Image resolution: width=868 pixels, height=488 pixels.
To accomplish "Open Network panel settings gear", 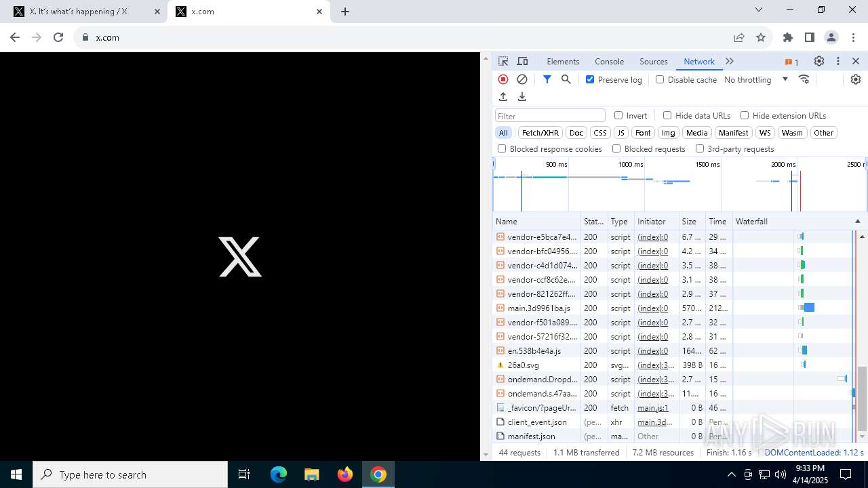I will (856, 79).
